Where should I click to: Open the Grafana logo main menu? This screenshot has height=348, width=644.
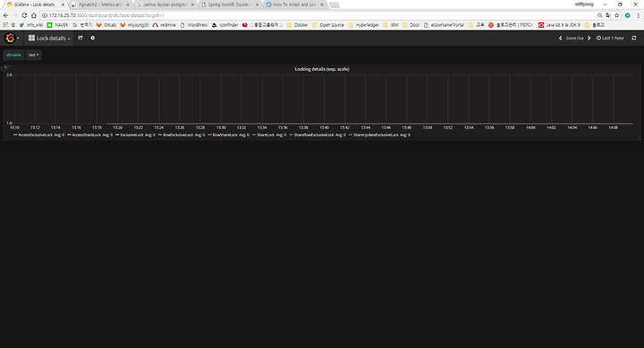click(x=12, y=38)
